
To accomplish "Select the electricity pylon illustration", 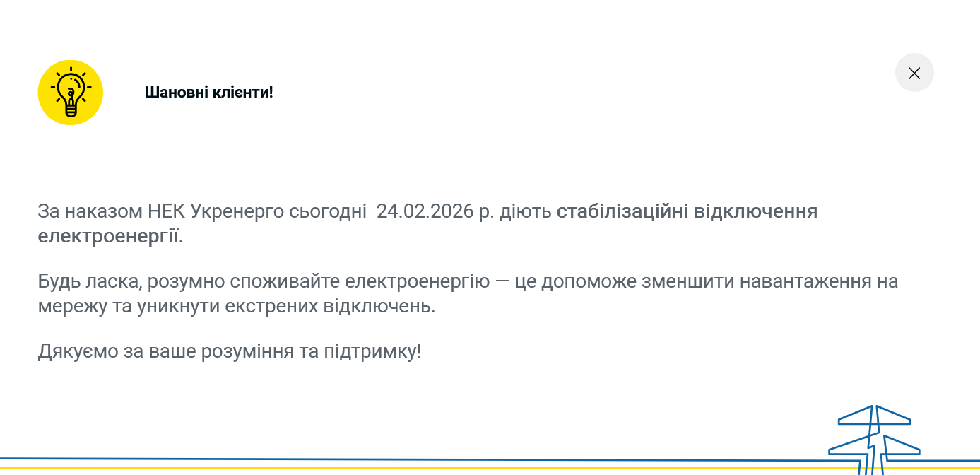I will pos(873,435).
